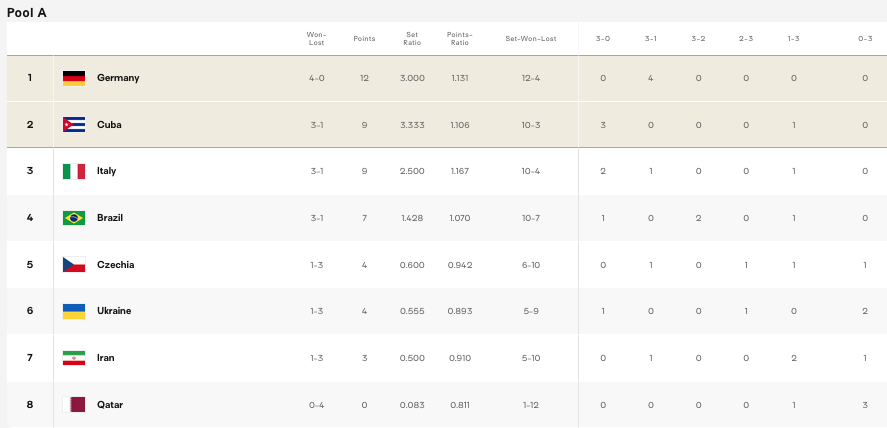Select the Italy team name
Image resolution: width=887 pixels, height=428 pixels.
pyautogui.click(x=106, y=171)
